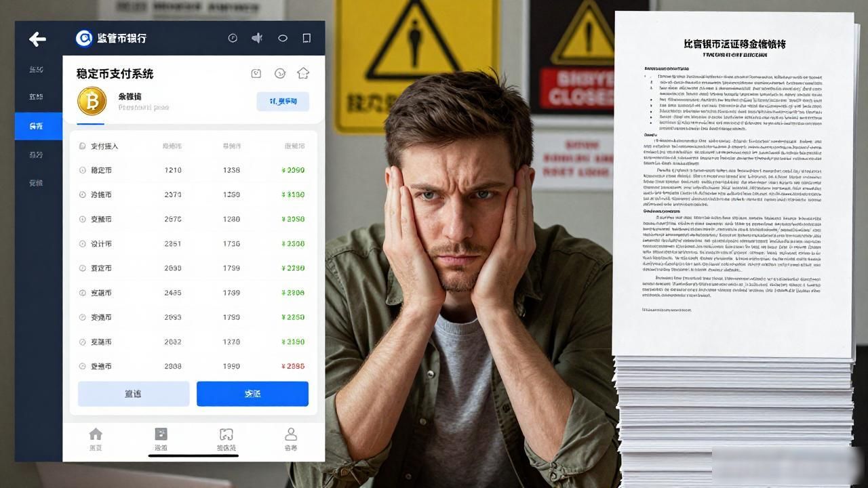The image size is (868, 488).
Task: Tap the grid square icon in bottom navigation
Action: tap(161, 434)
